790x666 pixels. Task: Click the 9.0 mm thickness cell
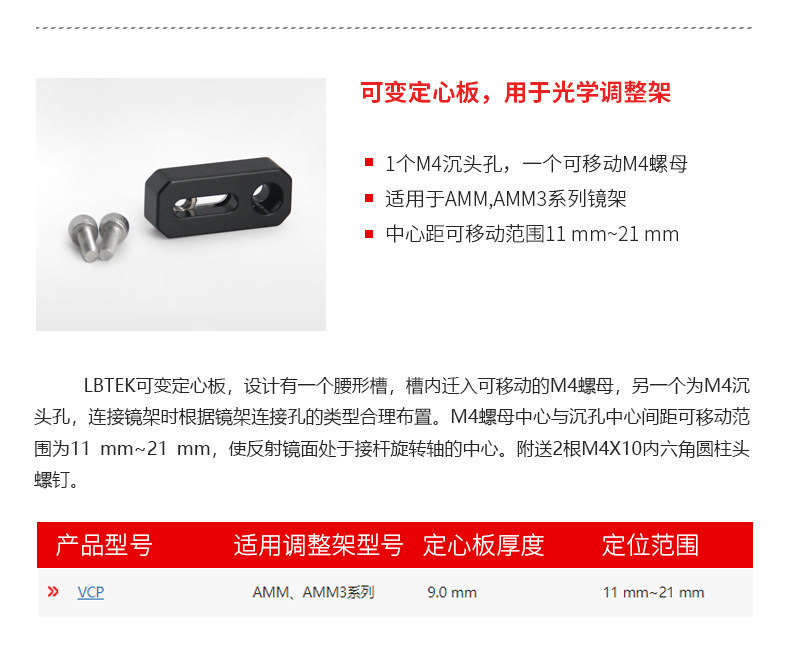[452, 592]
